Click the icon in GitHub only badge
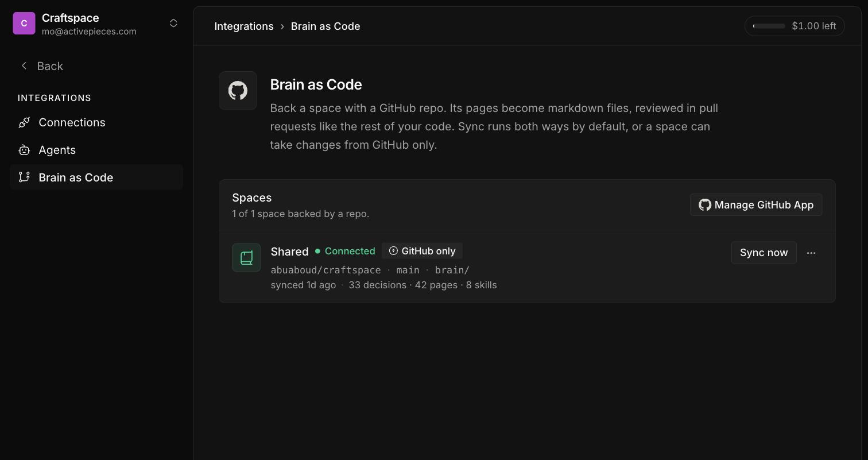The width and height of the screenshot is (868, 460). (393, 251)
